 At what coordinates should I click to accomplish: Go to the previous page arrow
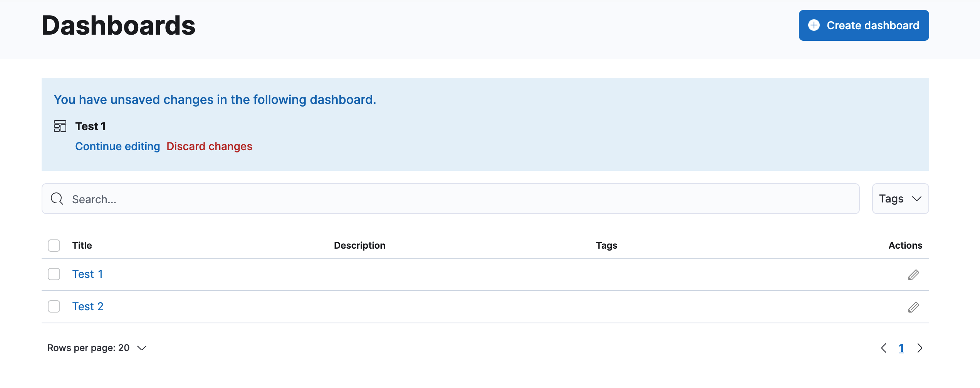[884, 348]
